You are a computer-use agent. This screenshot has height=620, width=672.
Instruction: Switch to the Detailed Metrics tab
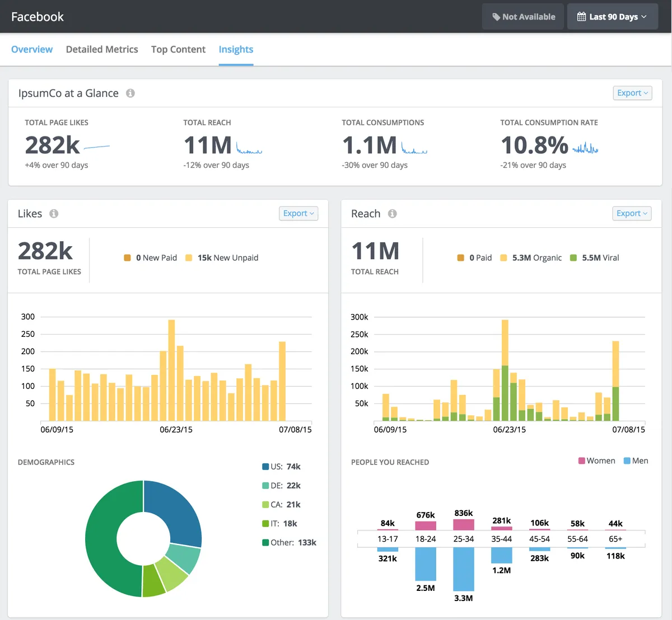point(102,49)
